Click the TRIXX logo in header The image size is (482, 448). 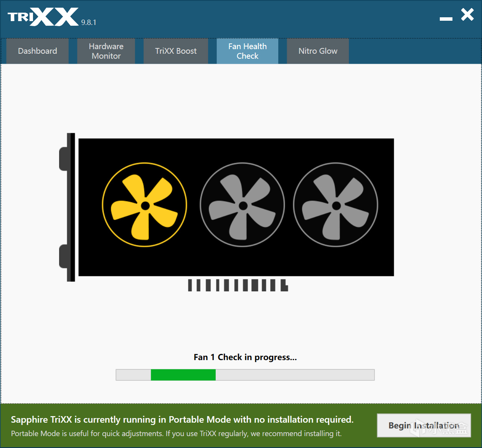tap(43, 17)
